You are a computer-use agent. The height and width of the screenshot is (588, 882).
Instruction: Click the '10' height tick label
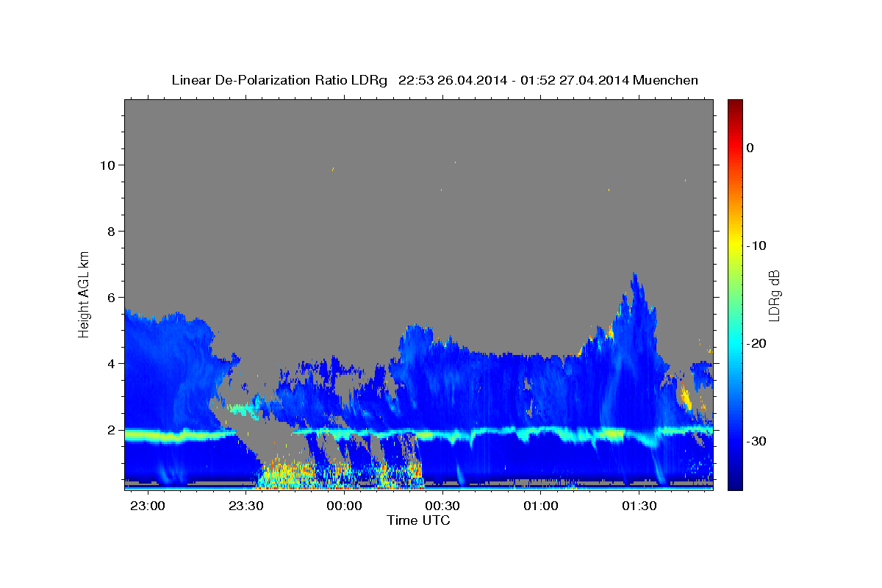pyautogui.click(x=109, y=165)
